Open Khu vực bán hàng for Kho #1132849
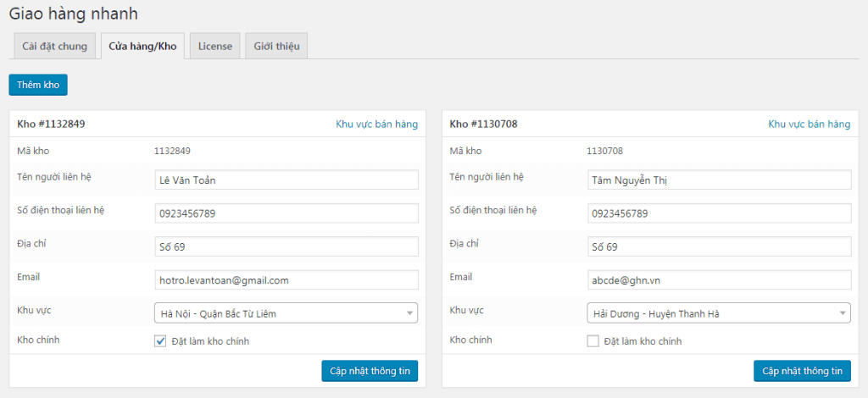 coord(376,124)
